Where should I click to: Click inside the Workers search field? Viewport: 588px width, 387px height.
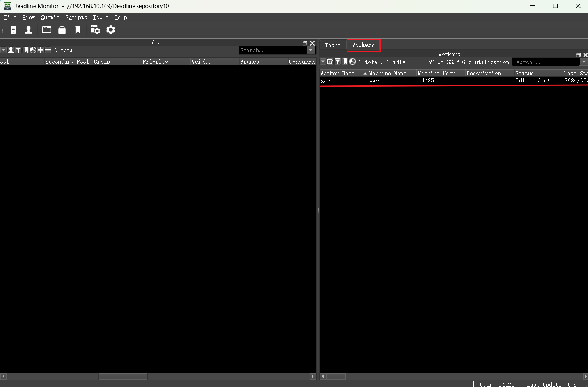click(x=546, y=62)
